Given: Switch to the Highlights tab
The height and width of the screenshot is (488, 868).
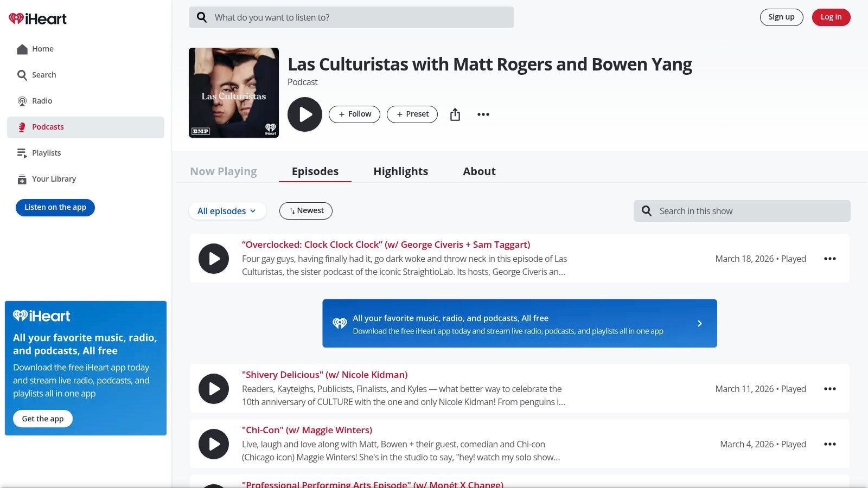Looking at the screenshot, I should pos(401,171).
